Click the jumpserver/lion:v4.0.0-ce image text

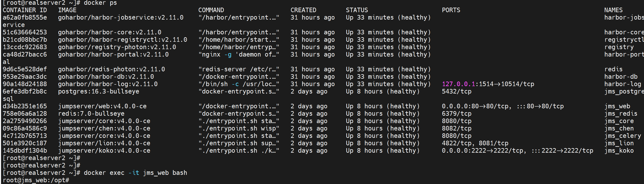(x=104, y=143)
